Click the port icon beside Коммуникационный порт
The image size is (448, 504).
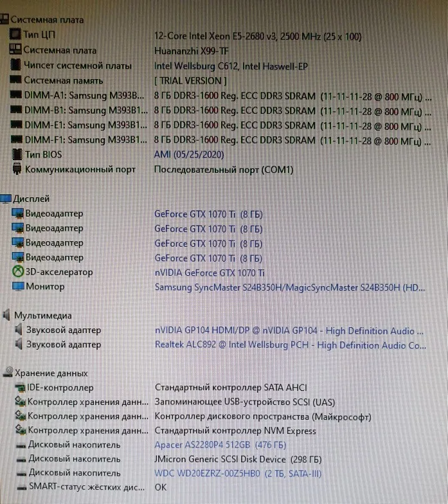pos(17,168)
